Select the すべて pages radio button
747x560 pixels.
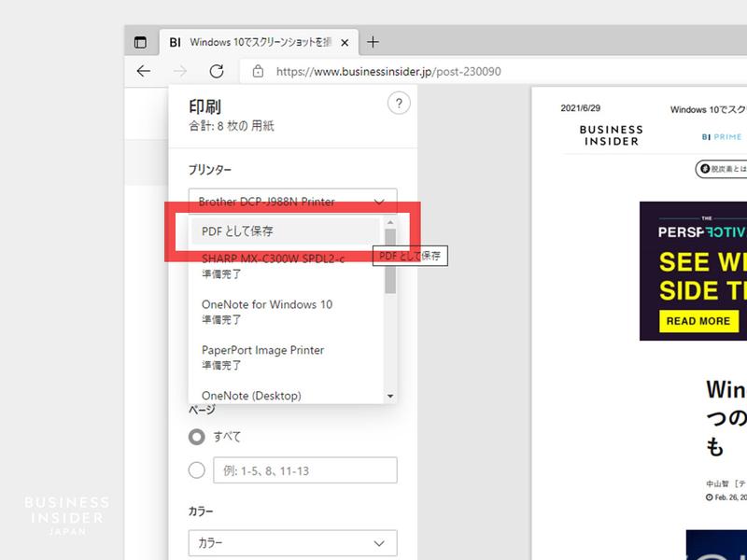point(196,434)
